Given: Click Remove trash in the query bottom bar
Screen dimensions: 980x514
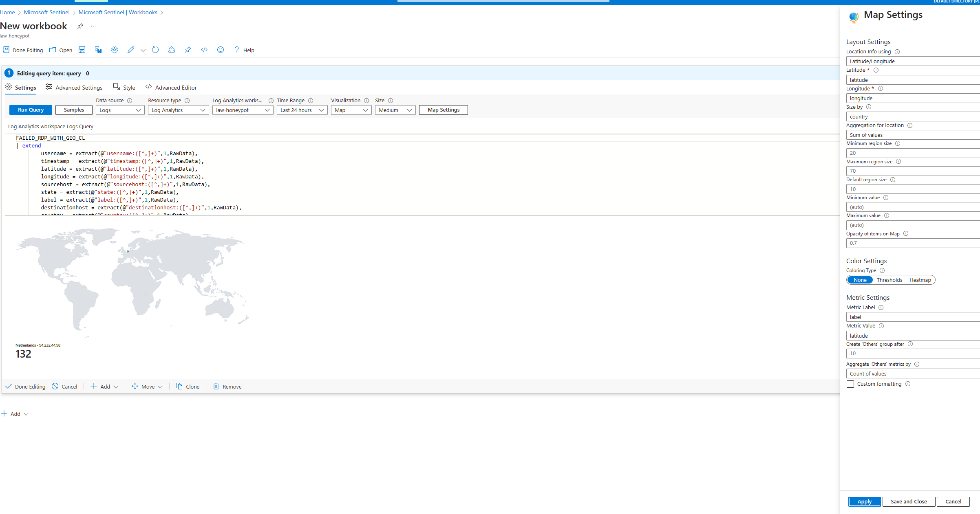Looking at the screenshot, I should (227, 387).
